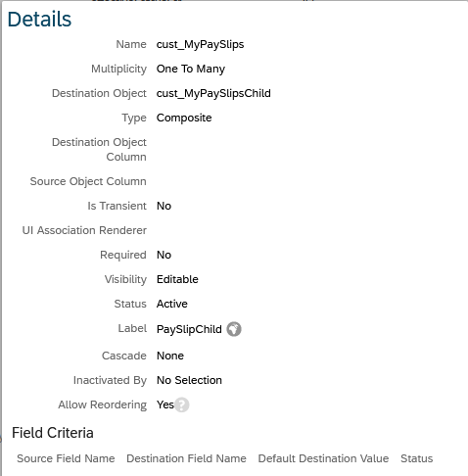This screenshot has width=468, height=476.
Task: Click the Field Criteria section heading
Action: [53, 433]
